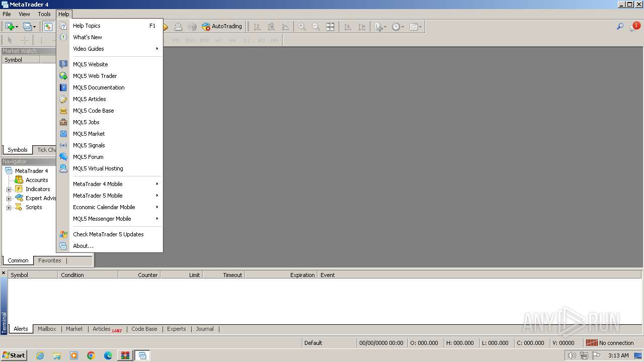Screen dimensions: 644x362
Task: Launch Internet Explorer from the taskbar
Action: [x=40, y=355]
